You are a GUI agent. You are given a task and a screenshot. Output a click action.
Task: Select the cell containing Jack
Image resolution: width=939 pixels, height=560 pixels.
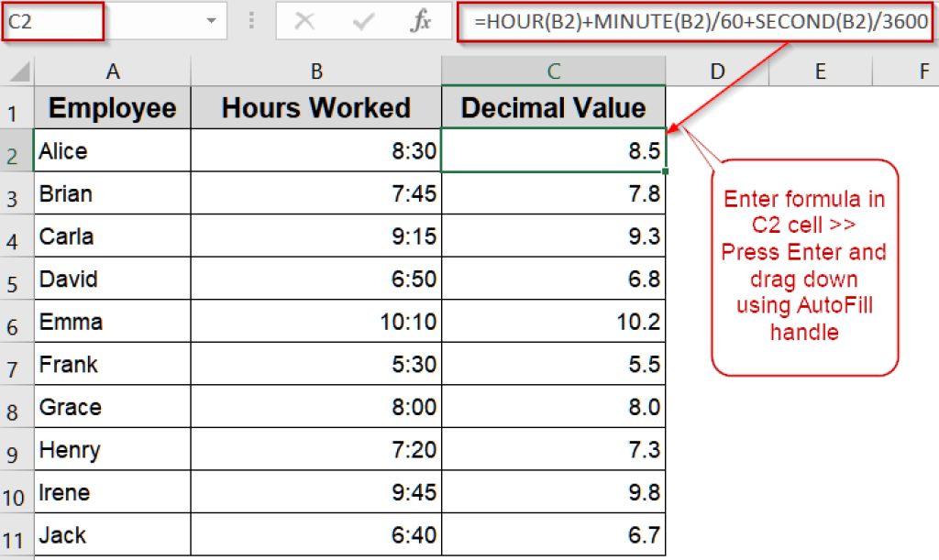coord(111,534)
